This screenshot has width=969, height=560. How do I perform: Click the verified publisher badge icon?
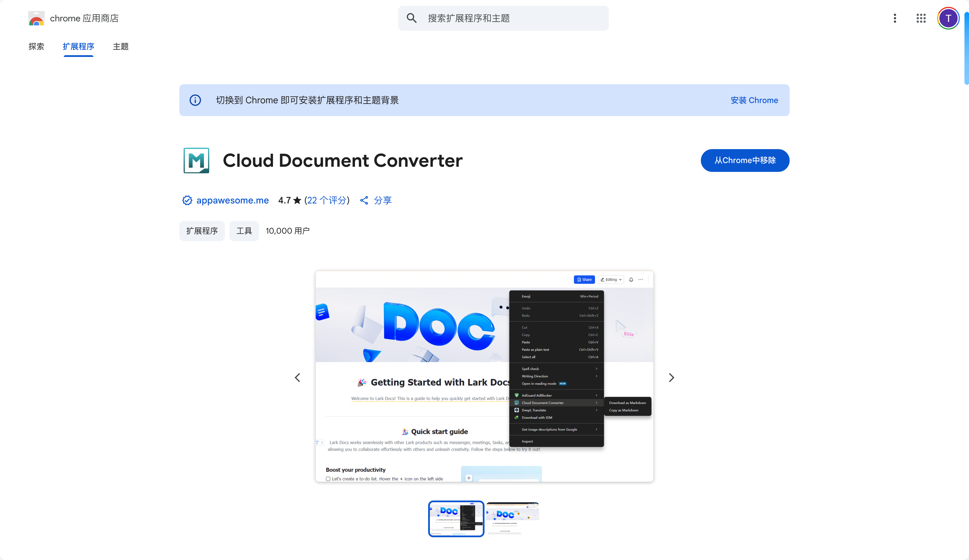click(x=187, y=200)
